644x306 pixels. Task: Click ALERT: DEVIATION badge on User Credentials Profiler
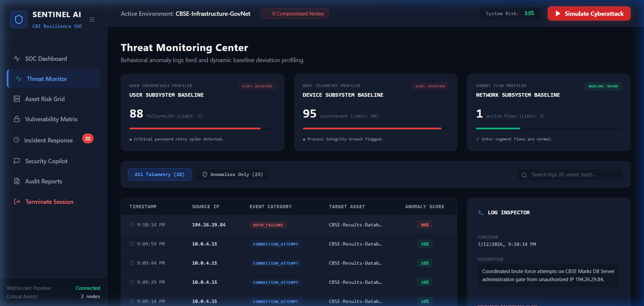point(257,86)
